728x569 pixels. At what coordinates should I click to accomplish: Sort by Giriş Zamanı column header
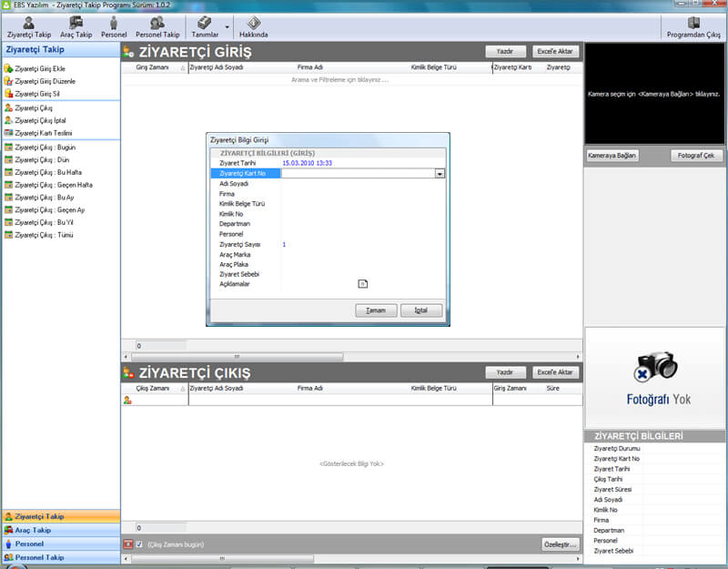(153, 67)
